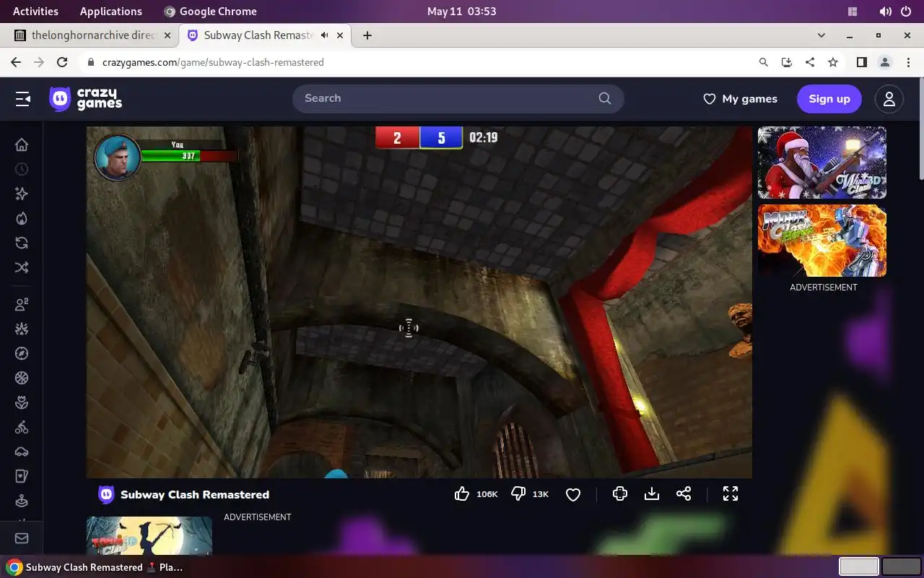The width and height of the screenshot is (924, 578).
Task: Open Action games burst icon
Action: tap(22, 329)
